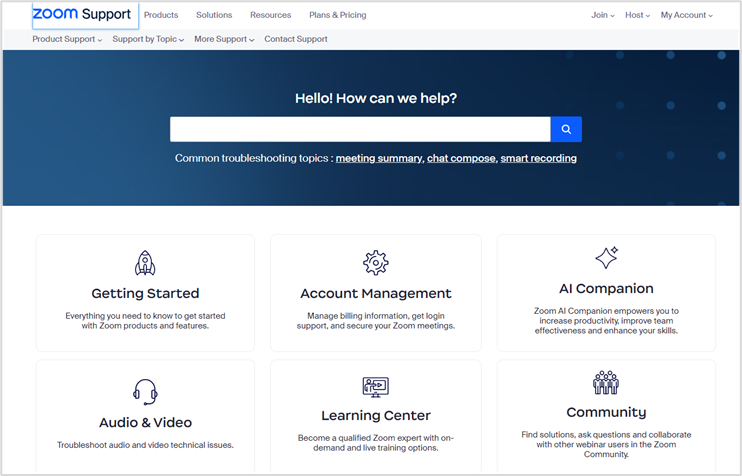Open the Host dropdown menu

pyautogui.click(x=637, y=15)
